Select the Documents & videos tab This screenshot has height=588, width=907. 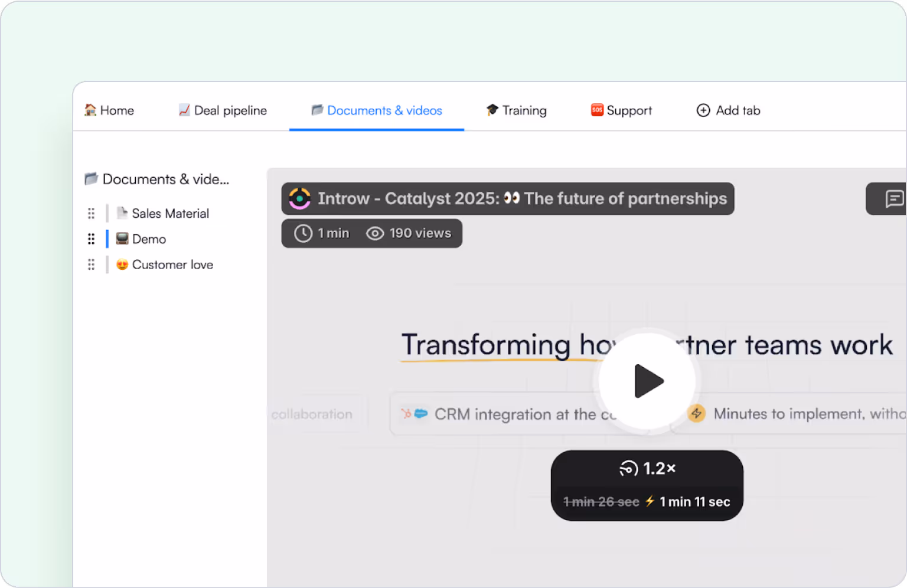(377, 110)
